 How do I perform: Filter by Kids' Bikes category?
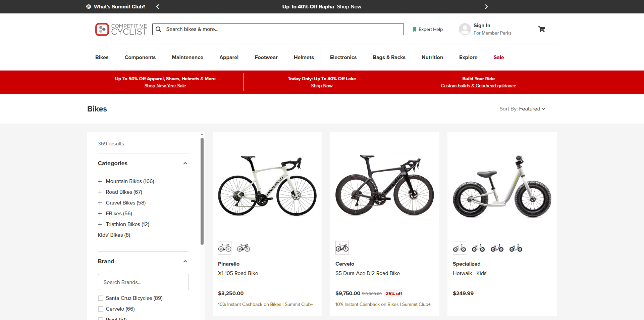tap(114, 235)
